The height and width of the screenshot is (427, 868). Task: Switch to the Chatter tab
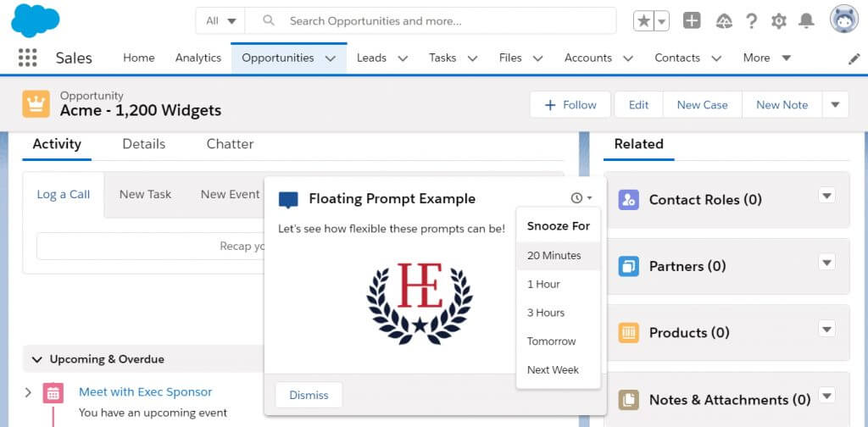tap(230, 144)
